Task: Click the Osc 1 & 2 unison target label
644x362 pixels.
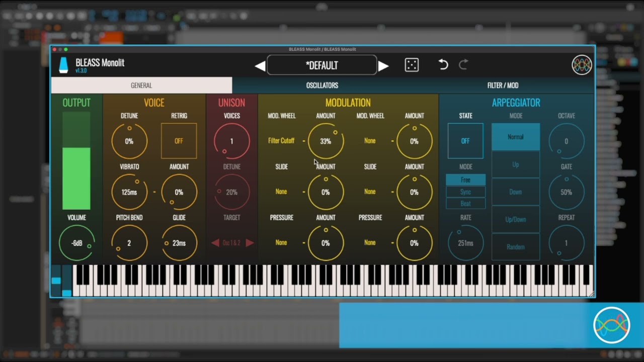Action: pos(231,243)
